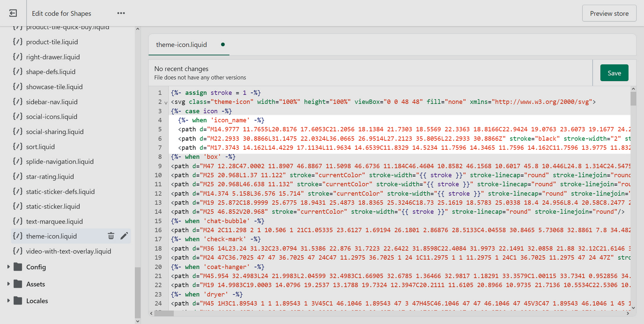Image resolution: width=644 pixels, height=324 pixels.
Task: Select star-rating.liquid file
Action: [x=50, y=176]
